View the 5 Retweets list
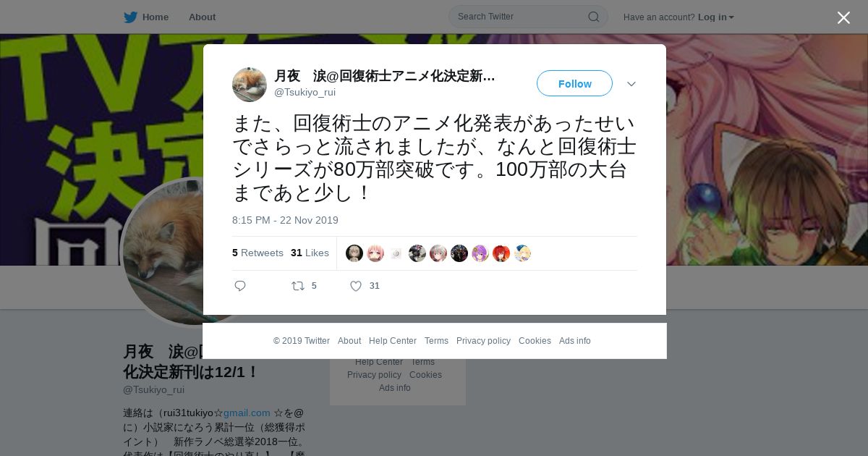868x456 pixels. click(x=258, y=253)
